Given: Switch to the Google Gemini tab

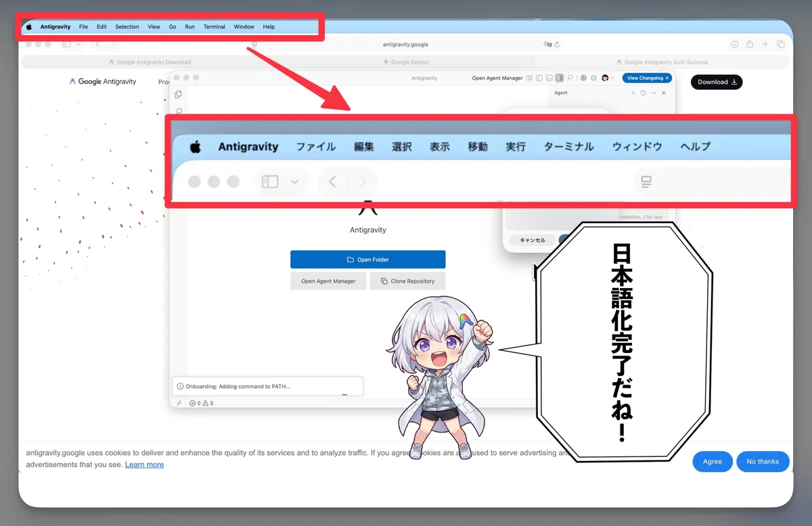Looking at the screenshot, I should point(405,62).
